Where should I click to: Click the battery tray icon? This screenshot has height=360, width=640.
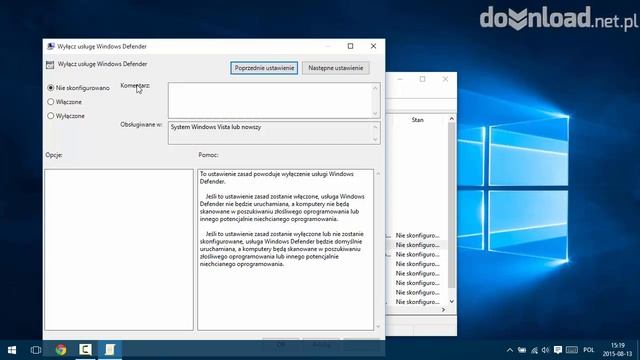pyautogui.click(x=522, y=350)
